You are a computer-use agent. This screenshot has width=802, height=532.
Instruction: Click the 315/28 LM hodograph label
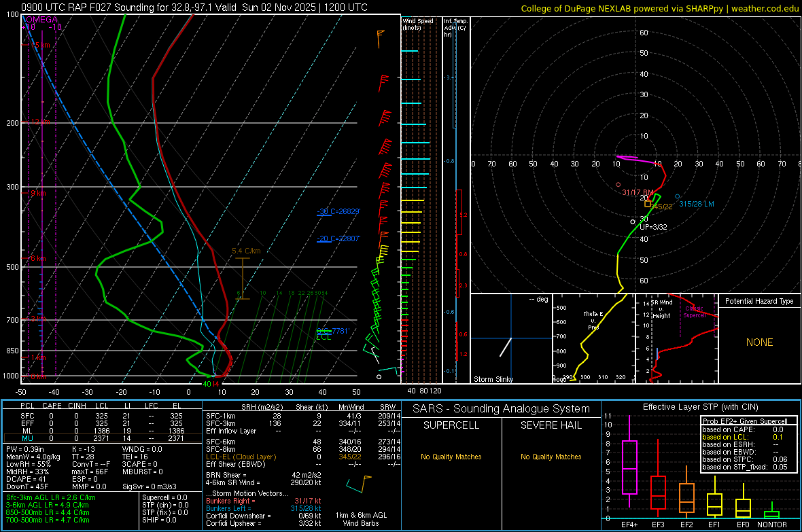coord(697,204)
